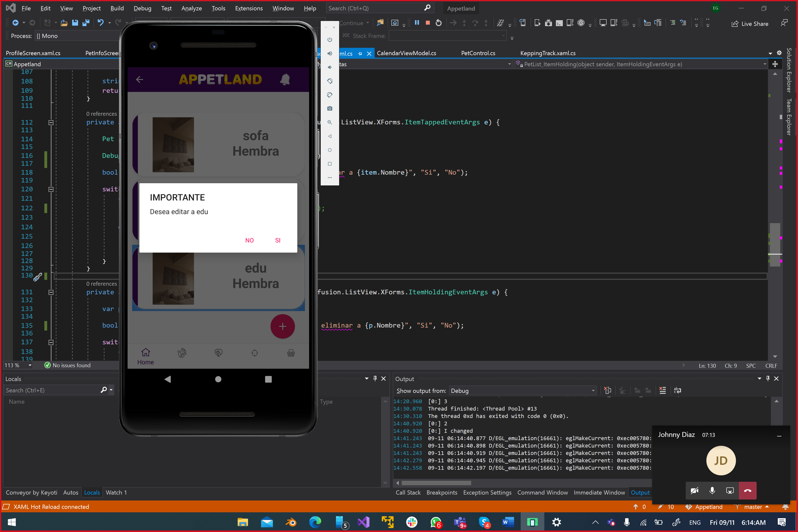The width and height of the screenshot is (798, 532).
Task: Tap the bell notification icon in Appetland
Action: (x=285, y=79)
